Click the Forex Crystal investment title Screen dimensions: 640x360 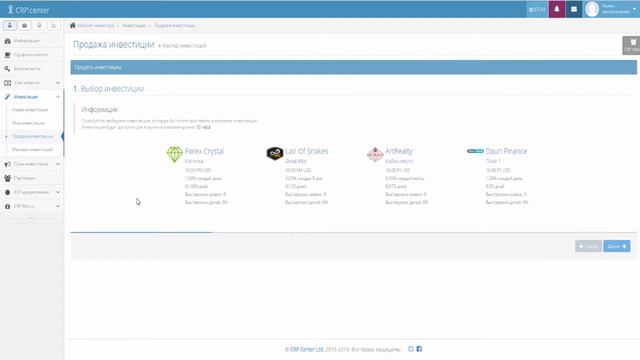pos(204,151)
